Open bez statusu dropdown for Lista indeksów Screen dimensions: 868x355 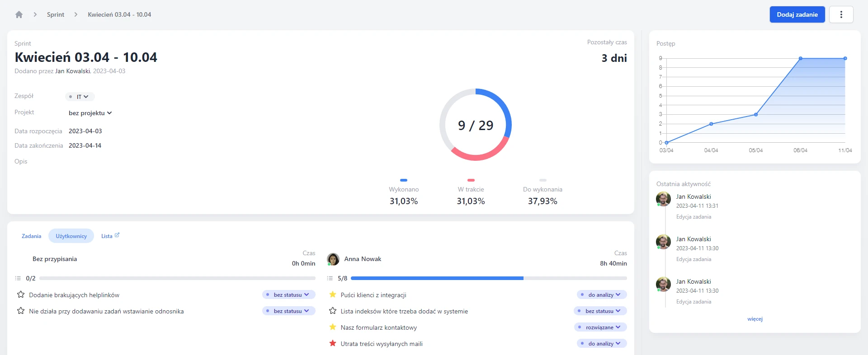[600, 311]
